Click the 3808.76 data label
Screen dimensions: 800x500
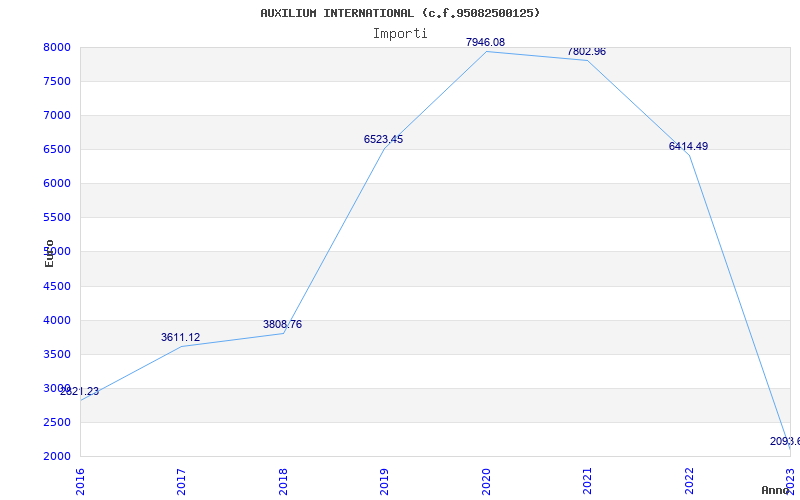(282, 324)
